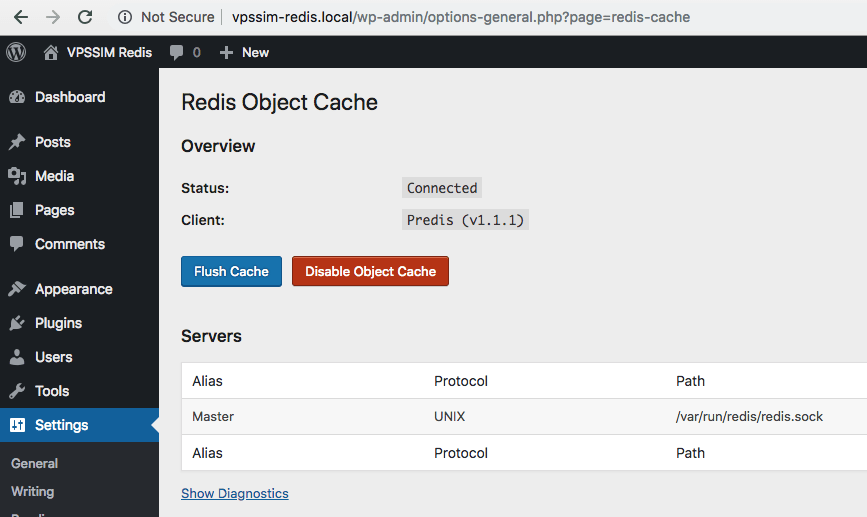
Task: Click VPSSIM Redis site name link
Action: (x=109, y=53)
